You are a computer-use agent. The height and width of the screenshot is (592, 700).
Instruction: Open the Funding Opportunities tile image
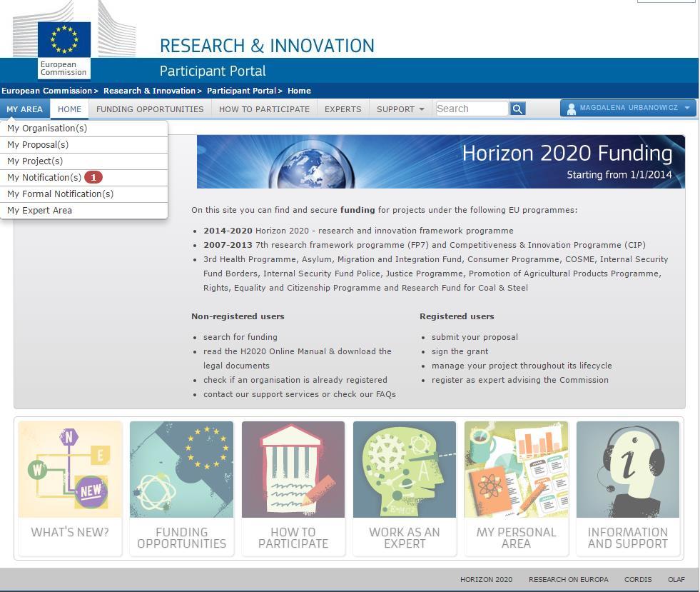pyautogui.click(x=182, y=469)
